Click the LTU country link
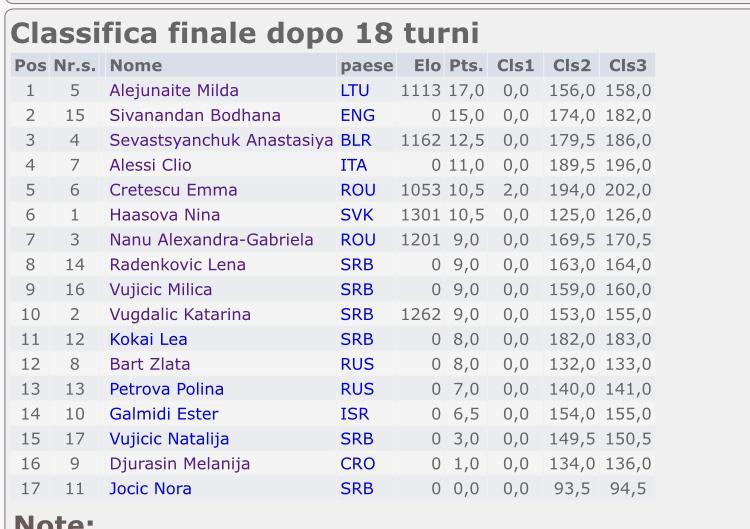This screenshot has width=750, height=529. click(355, 91)
